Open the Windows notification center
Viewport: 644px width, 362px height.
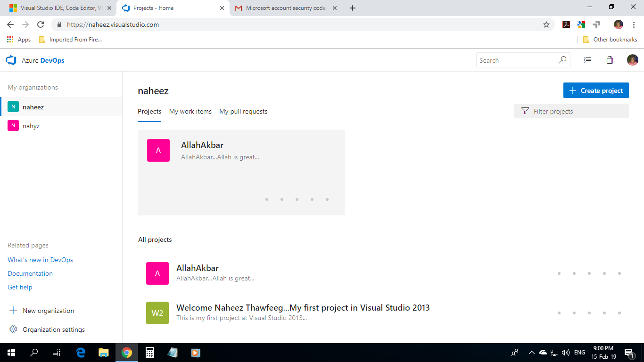click(x=629, y=353)
